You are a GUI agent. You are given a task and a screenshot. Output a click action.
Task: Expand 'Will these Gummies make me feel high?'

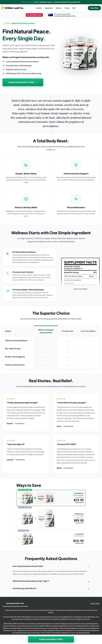coord(51,581)
